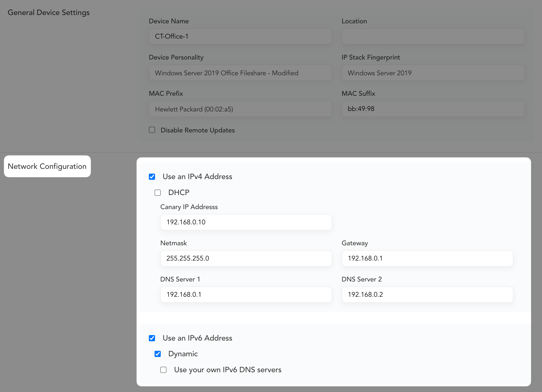
Task: Open the MAC Prefix dropdown
Action: click(x=240, y=109)
